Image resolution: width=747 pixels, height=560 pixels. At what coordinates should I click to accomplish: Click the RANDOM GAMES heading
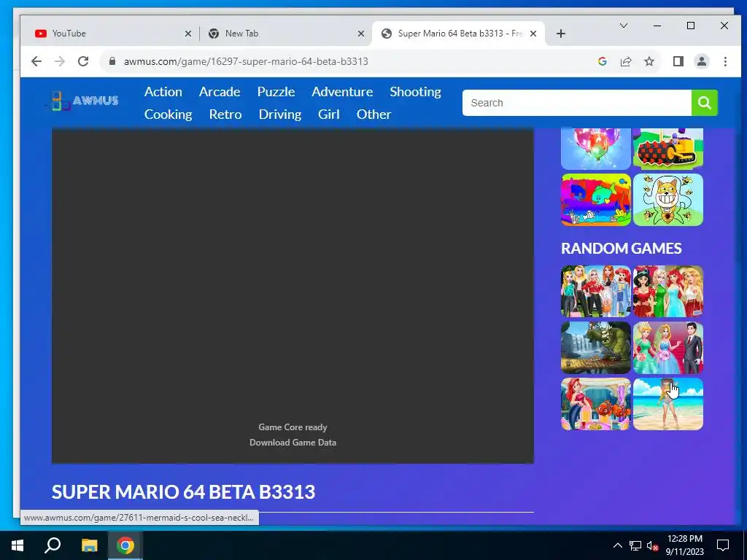pyautogui.click(x=622, y=248)
